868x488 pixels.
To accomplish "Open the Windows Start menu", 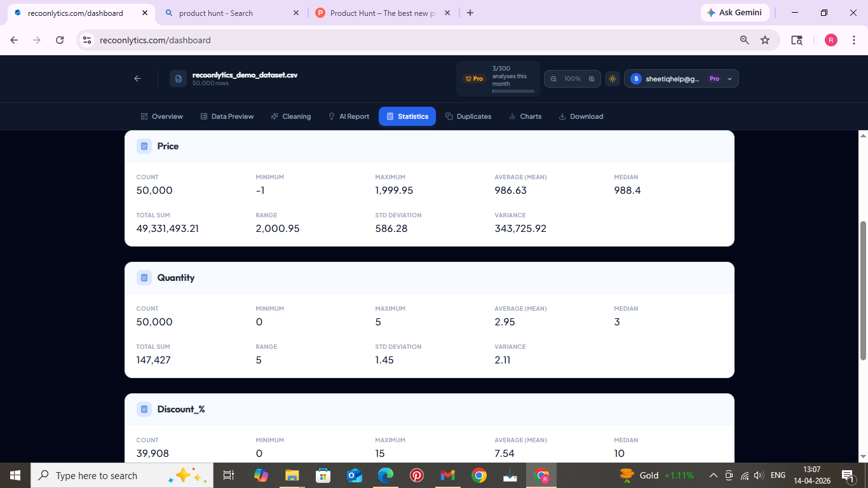I will [x=15, y=475].
